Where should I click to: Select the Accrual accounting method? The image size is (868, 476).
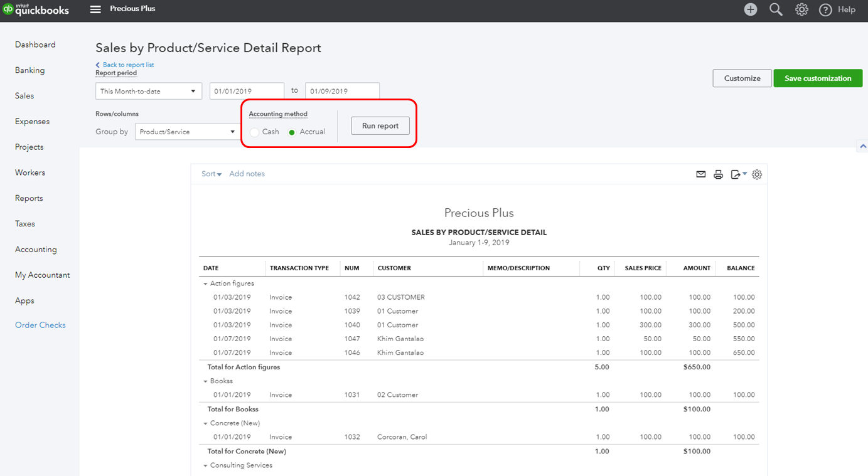292,132
